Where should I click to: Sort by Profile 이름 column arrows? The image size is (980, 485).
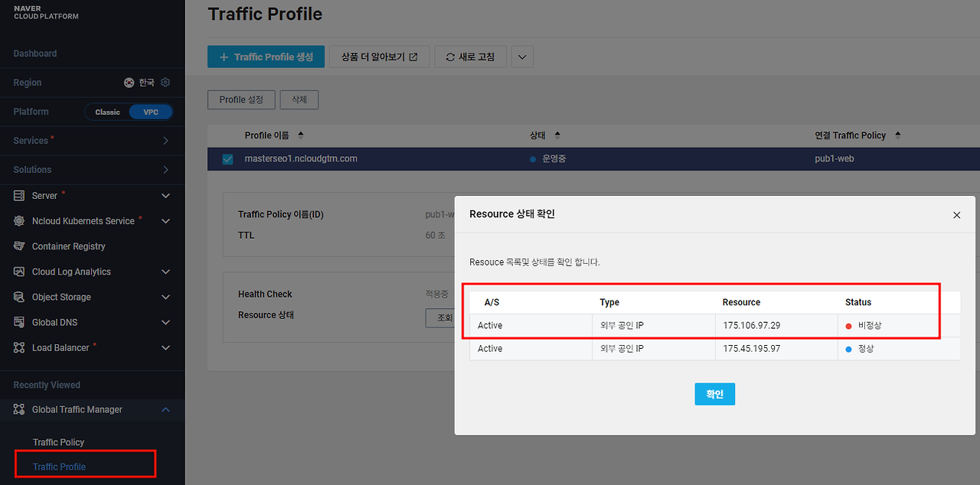(301, 135)
